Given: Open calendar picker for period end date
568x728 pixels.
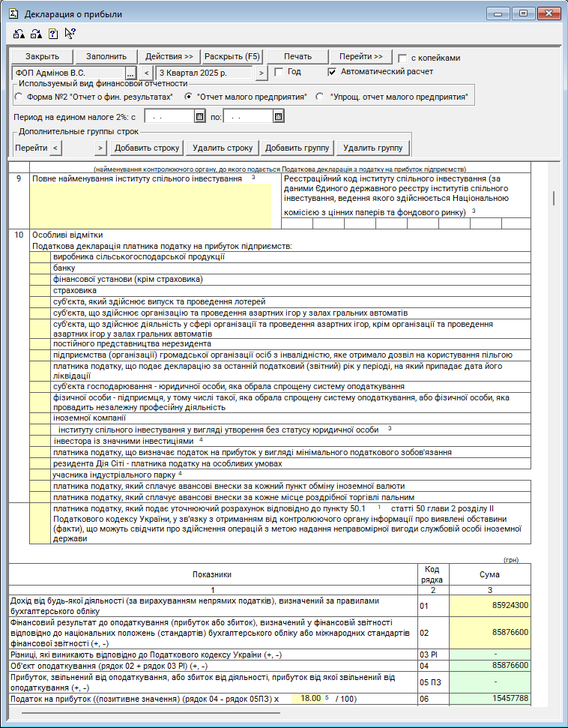Looking at the screenshot, I should [278, 116].
